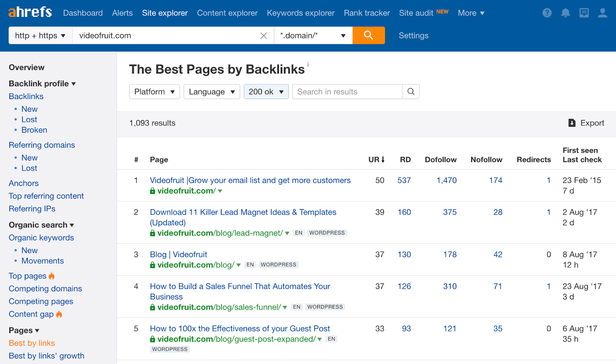Viewport: 616px width, 364px height.
Task: Click the fire icon next to Top pages
Action: click(x=52, y=276)
